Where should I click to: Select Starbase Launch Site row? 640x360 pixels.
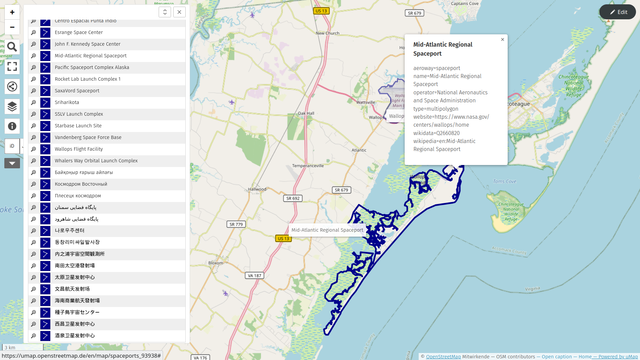[x=107, y=126]
